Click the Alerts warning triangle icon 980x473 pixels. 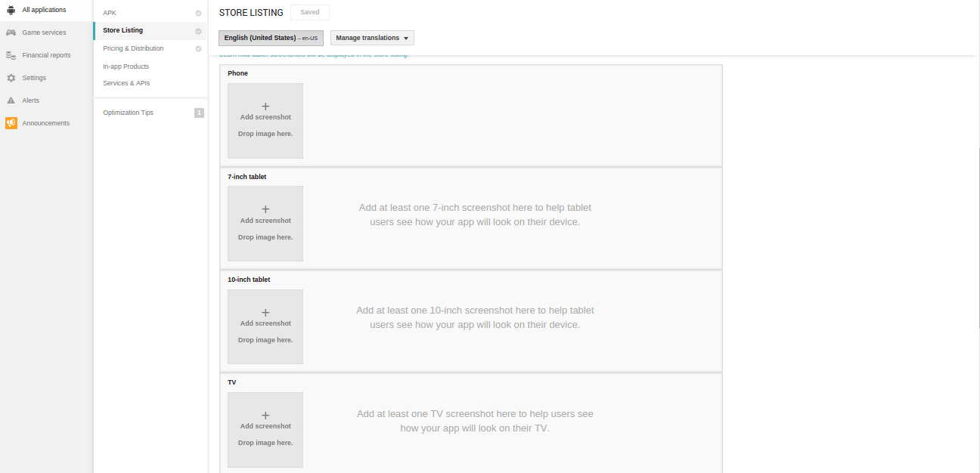(11, 100)
